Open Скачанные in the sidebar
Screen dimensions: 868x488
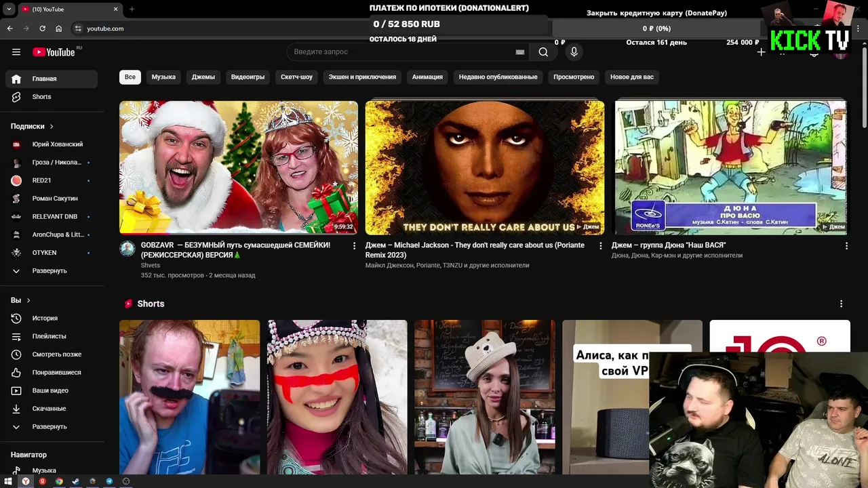coord(52,409)
